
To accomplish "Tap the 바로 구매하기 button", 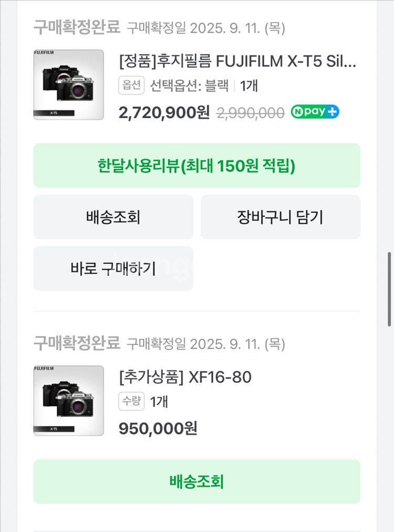I will click(x=113, y=268).
